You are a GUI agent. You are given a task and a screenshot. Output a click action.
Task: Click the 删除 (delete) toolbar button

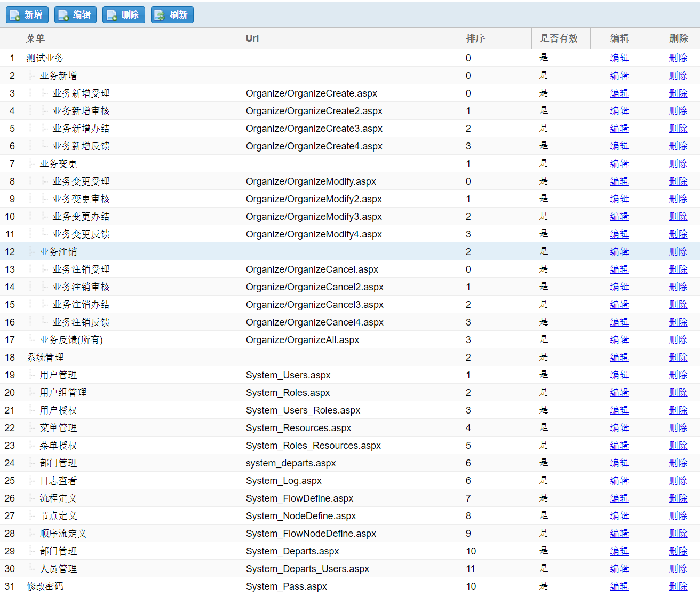tap(124, 15)
